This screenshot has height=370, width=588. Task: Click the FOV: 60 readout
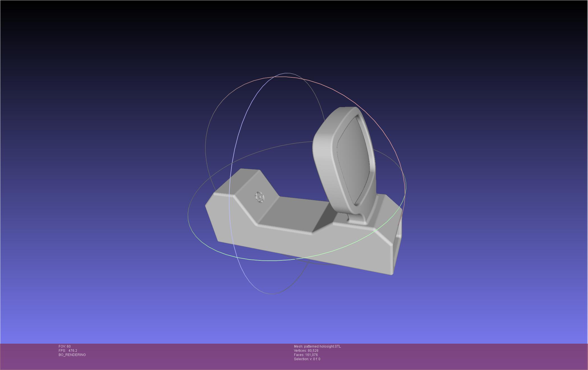point(65,346)
